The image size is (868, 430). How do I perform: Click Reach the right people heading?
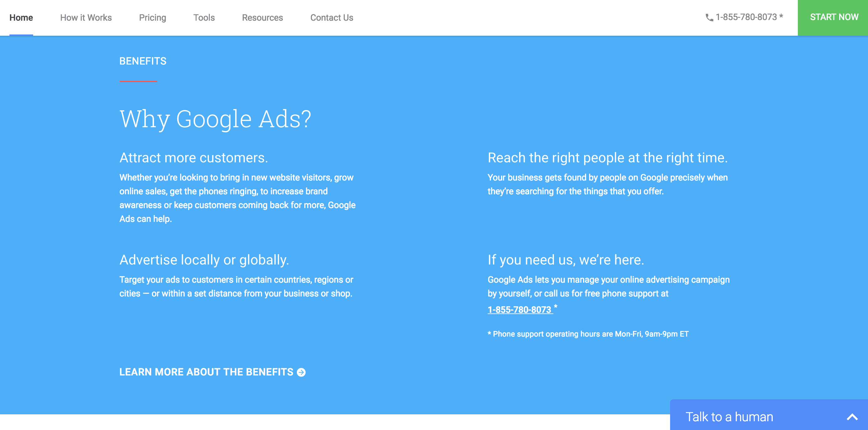click(607, 158)
